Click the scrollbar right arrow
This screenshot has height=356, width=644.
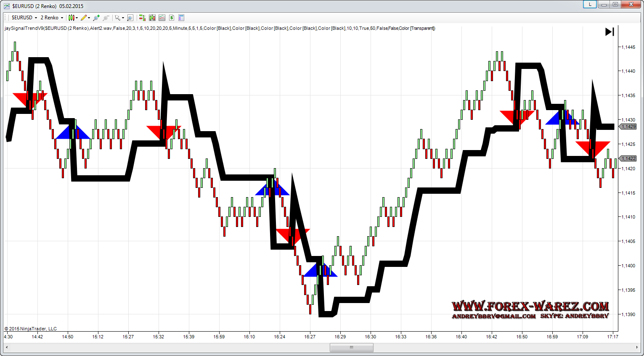point(637,347)
